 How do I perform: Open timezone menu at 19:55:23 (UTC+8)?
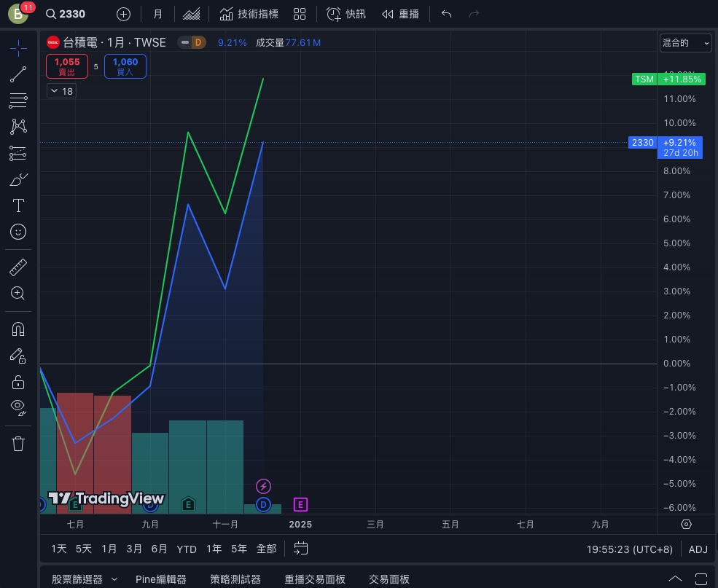pyautogui.click(x=630, y=549)
